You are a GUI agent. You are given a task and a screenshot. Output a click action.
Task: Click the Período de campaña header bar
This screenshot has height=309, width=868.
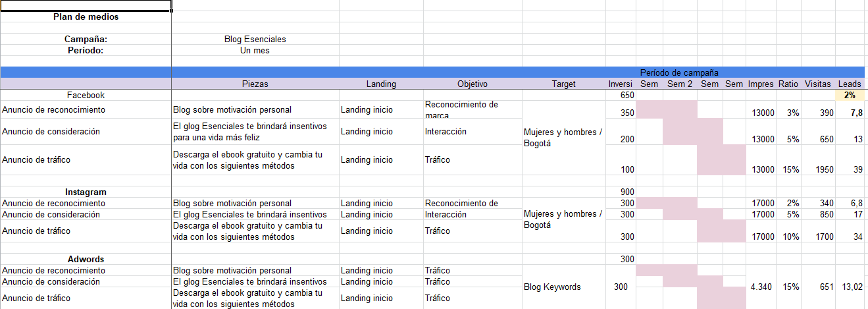(x=679, y=72)
